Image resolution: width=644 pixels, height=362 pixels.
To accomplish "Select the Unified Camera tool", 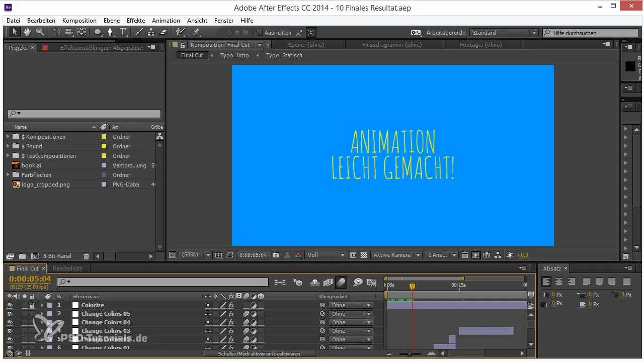I will [69, 32].
